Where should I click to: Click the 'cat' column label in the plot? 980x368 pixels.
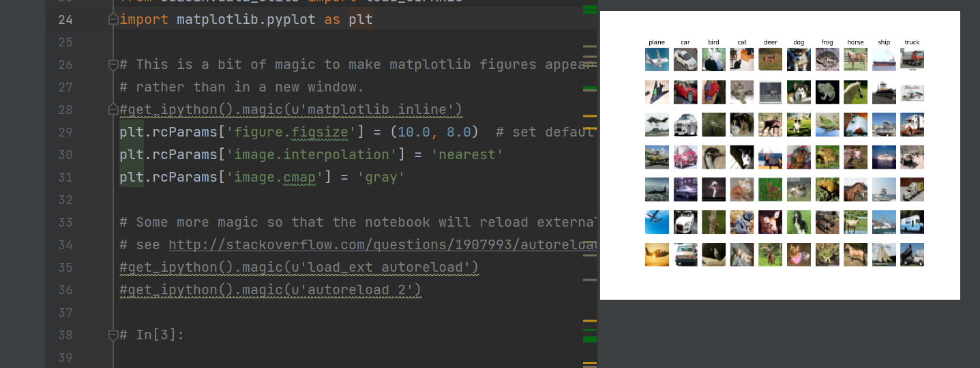coord(742,42)
